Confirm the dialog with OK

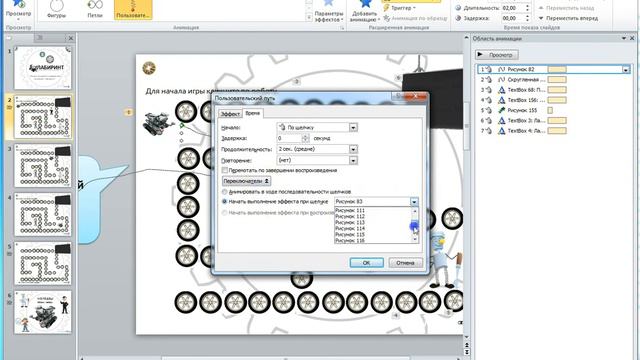366,263
